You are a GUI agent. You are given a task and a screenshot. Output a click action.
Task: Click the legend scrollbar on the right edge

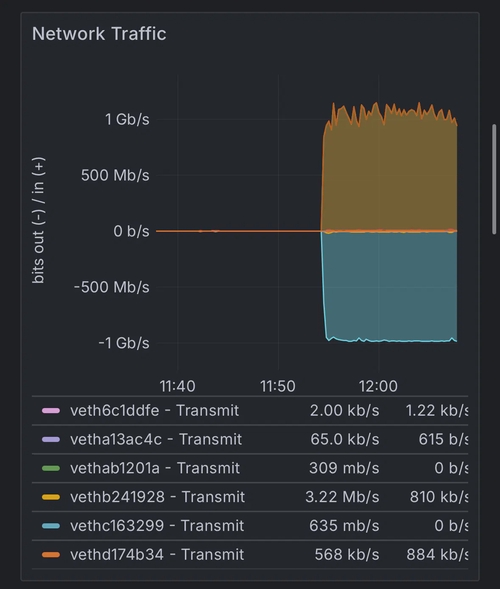pos(494,179)
